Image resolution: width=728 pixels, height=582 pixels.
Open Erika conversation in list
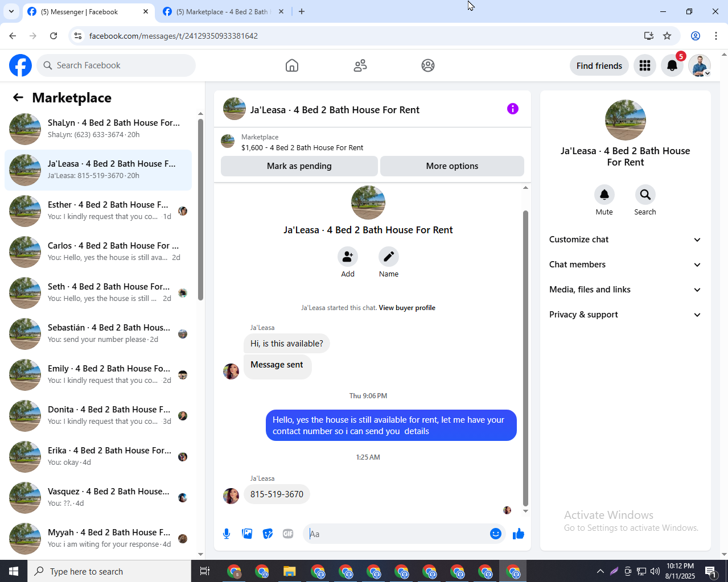pos(98,457)
